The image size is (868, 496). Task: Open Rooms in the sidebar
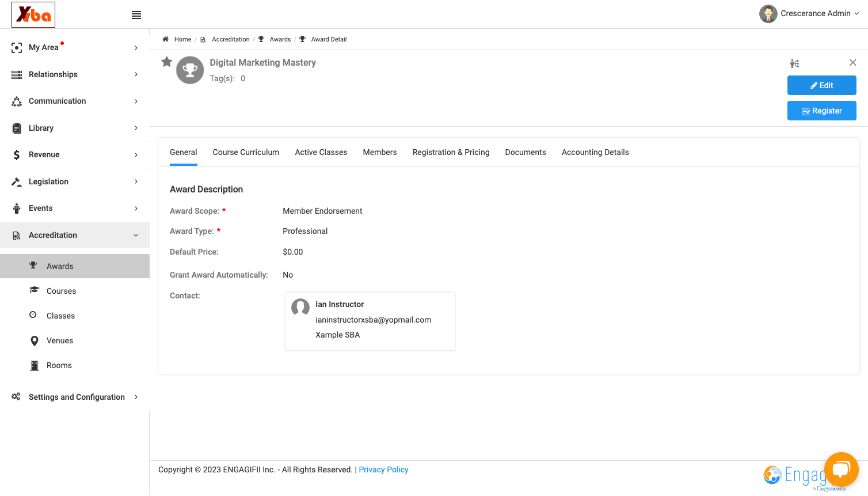(59, 365)
